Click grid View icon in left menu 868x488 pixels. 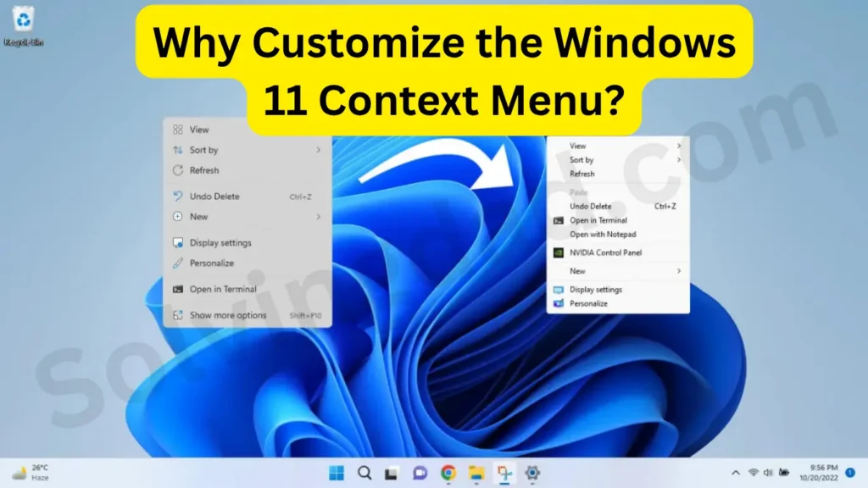click(x=178, y=130)
